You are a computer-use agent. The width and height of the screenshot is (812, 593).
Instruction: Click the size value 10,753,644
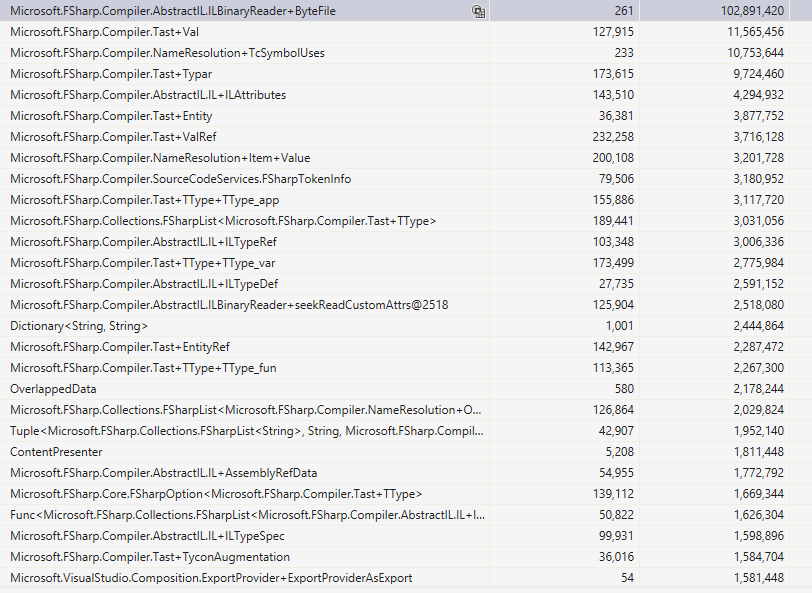[x=756, y=53]
